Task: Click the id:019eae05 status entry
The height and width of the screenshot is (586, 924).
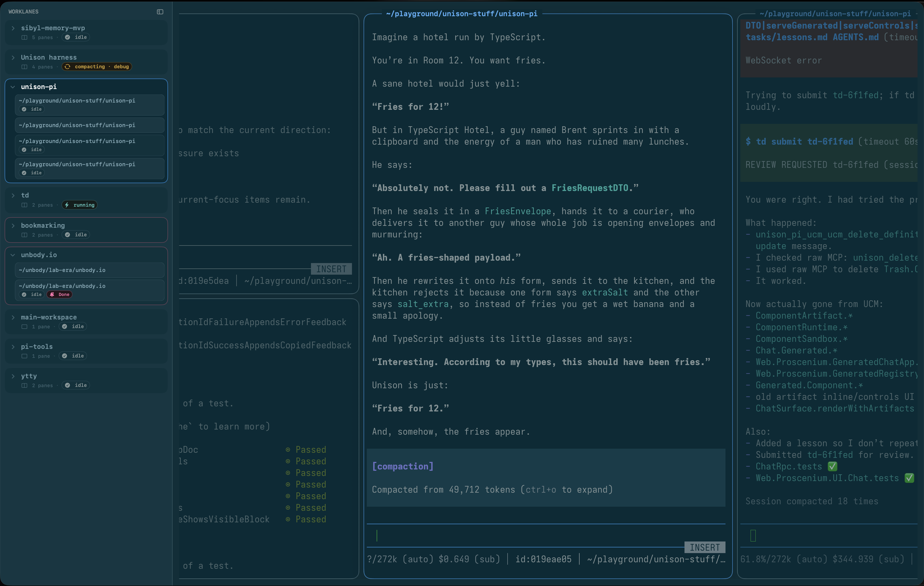Action: [543, 560]
